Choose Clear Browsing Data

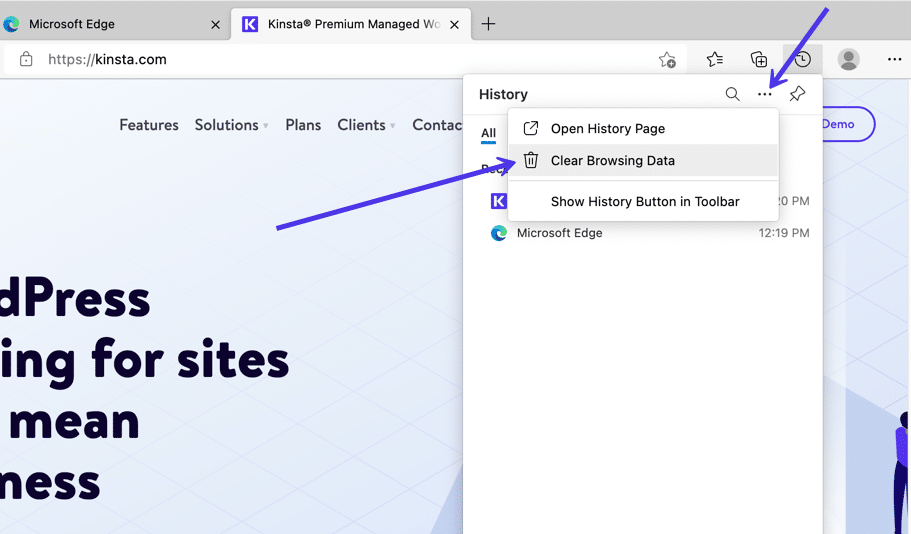(643, 160)
